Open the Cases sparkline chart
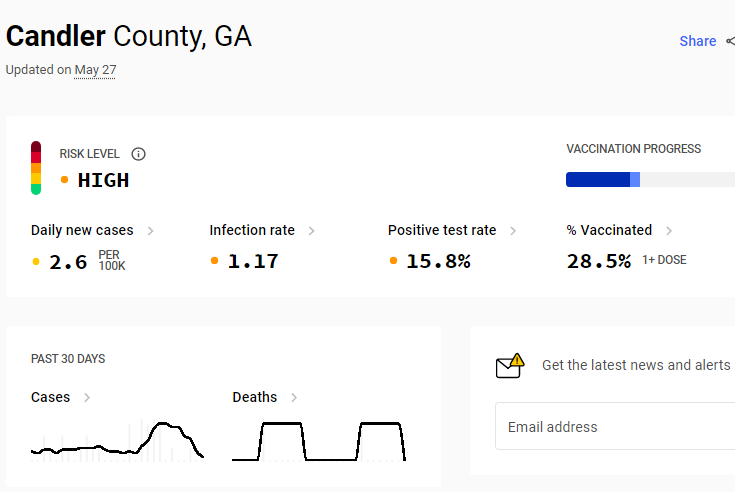 (x=117, y=440)
